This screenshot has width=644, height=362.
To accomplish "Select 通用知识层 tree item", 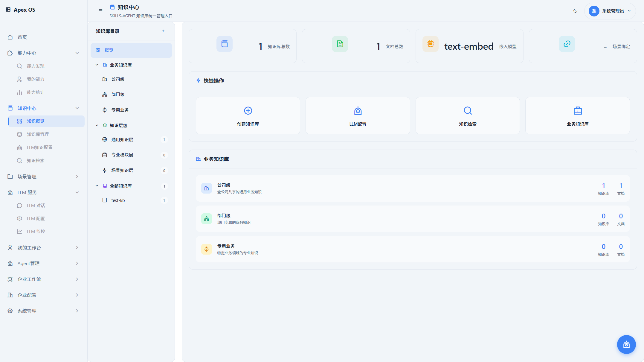I will coord(122,140).
